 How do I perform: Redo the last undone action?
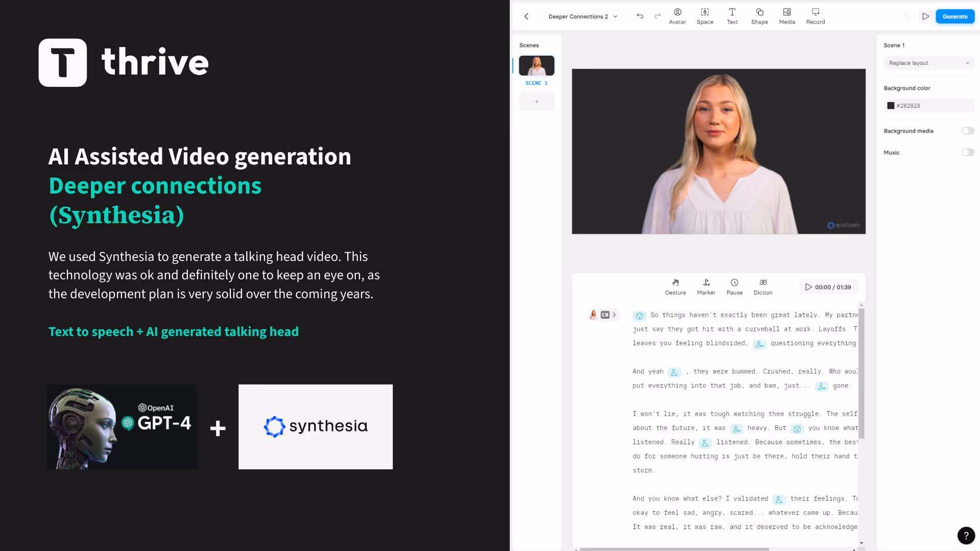658,16
